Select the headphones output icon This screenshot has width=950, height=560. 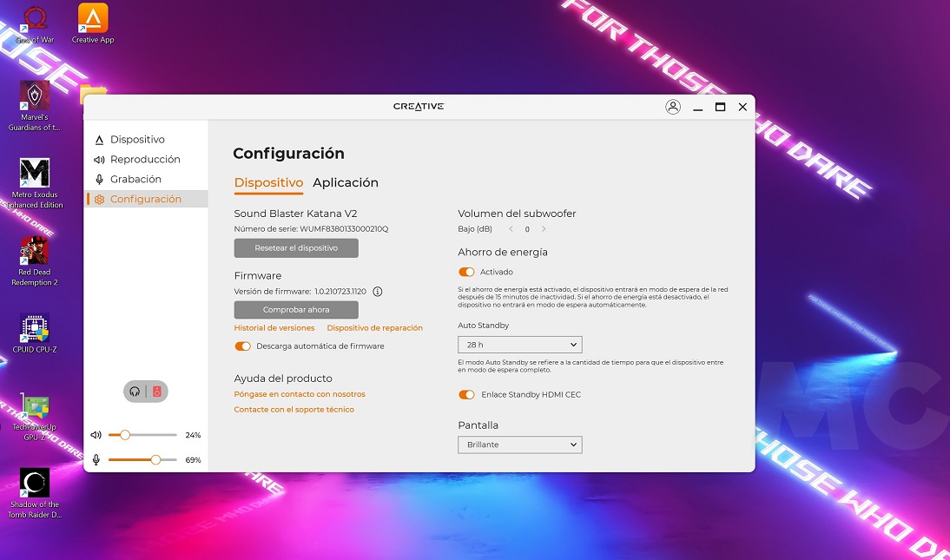click(x=135, y=392)
